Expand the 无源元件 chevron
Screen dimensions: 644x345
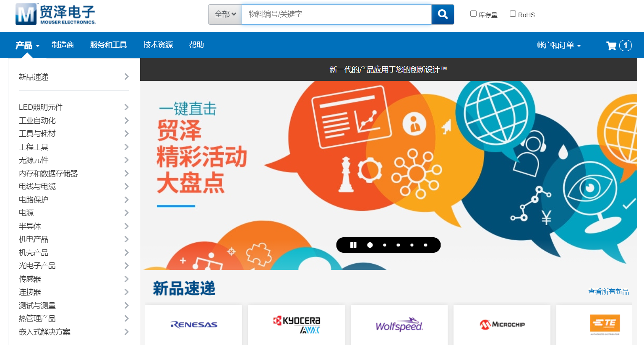(126, 160)
